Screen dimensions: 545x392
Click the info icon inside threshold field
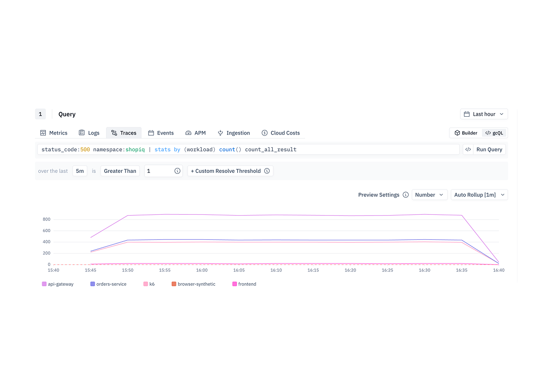(177, 171)
